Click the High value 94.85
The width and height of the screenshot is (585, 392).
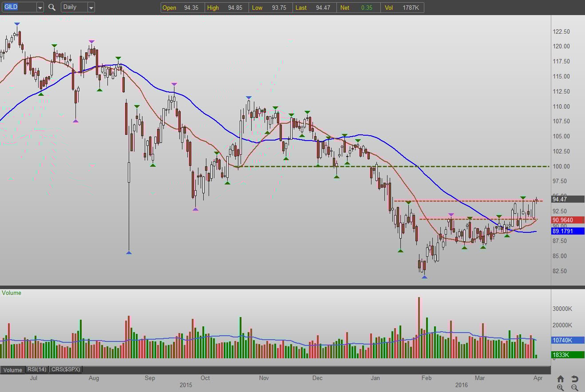pos(235,8)
